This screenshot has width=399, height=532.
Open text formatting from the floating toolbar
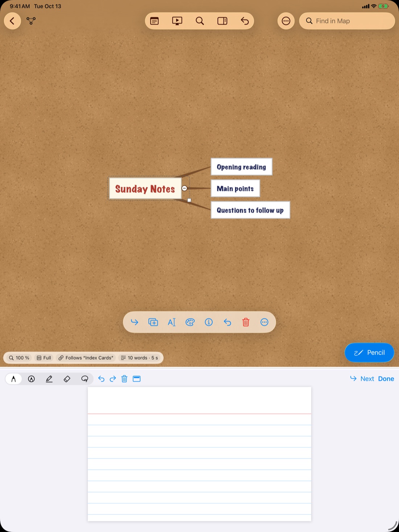(172, 322)
